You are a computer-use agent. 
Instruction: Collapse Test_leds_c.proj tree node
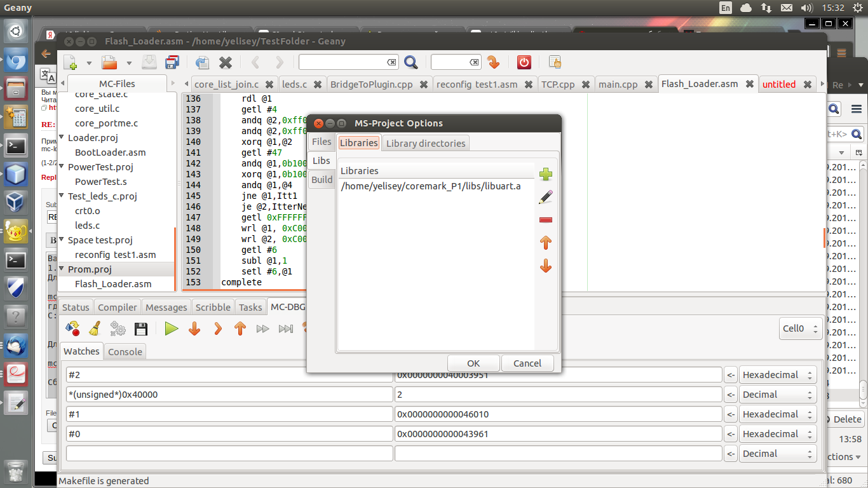pyautogui.click(x=62, y=196)
